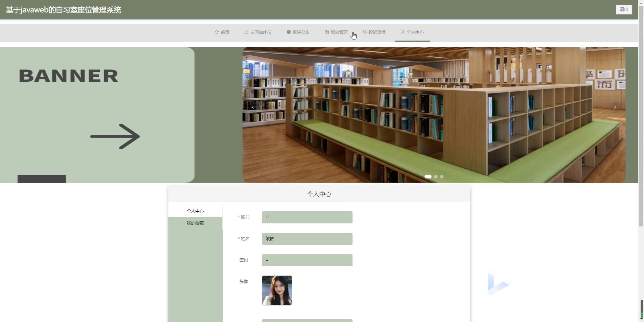The width and height of the screenshot is (644, 322).
Task: Click the 账号 input field
Action: (307, 217)
